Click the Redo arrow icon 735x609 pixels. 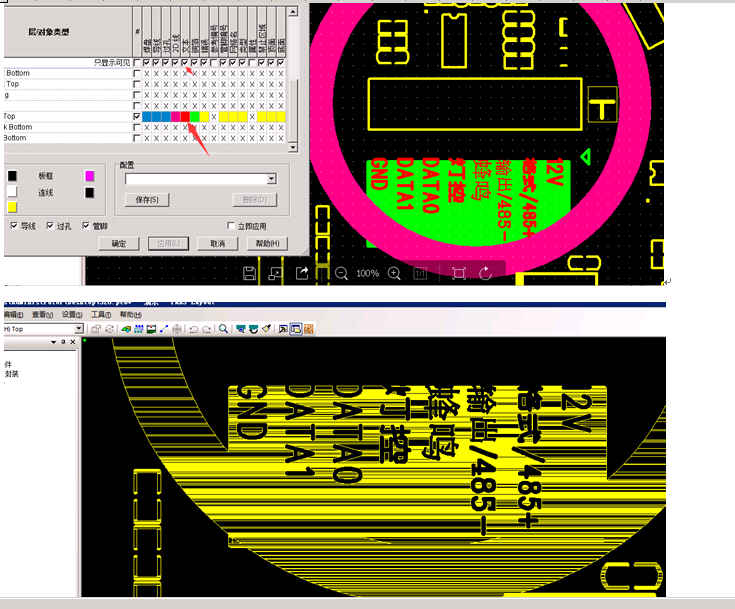tap(206, 329)
